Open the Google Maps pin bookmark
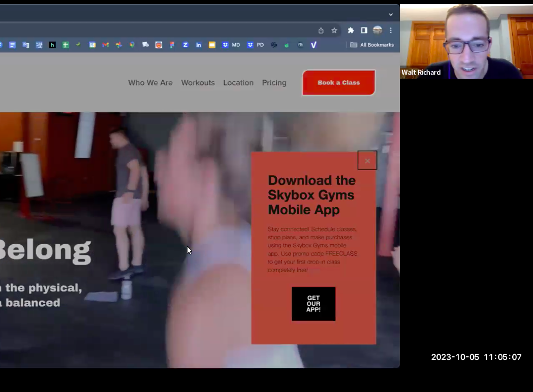Image resolution: width=533 pixels, height=392 pixels. tap(132, 45)
